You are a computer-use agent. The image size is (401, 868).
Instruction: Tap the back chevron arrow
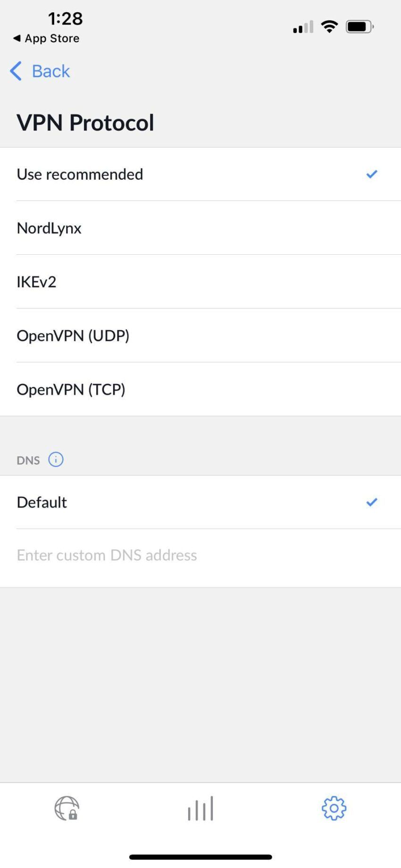click(x=15, y=71)
